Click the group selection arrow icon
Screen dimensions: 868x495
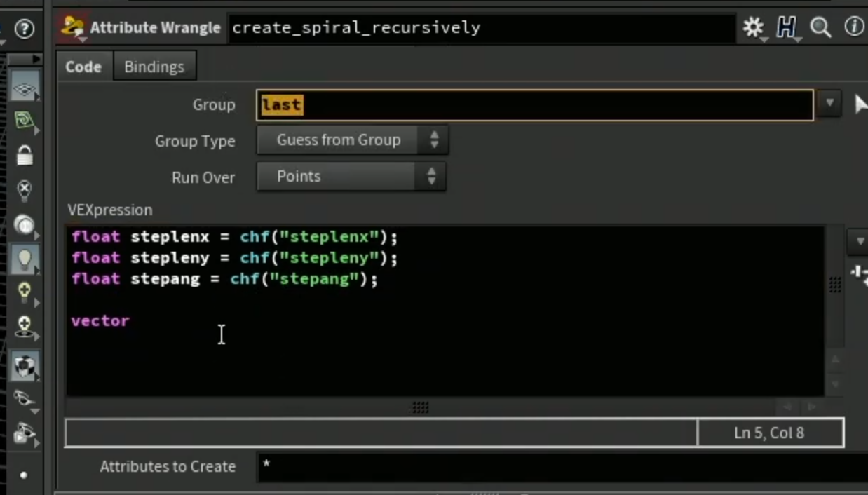click(x=860, y=104)
